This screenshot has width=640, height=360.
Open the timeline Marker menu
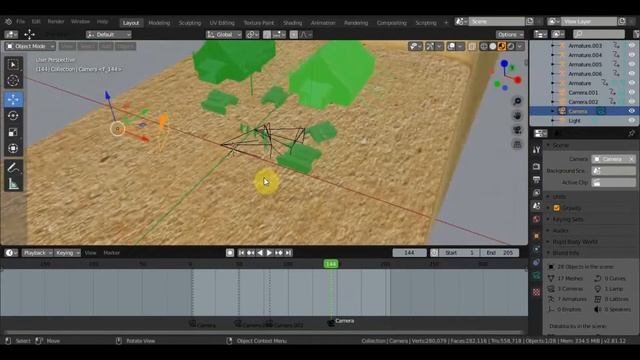tap(111, 253)
